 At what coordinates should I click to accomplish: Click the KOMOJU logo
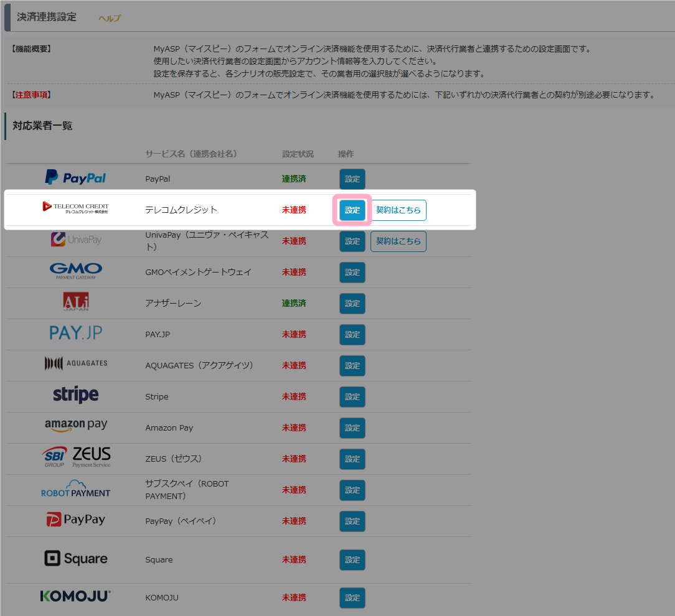click(75, 596)
